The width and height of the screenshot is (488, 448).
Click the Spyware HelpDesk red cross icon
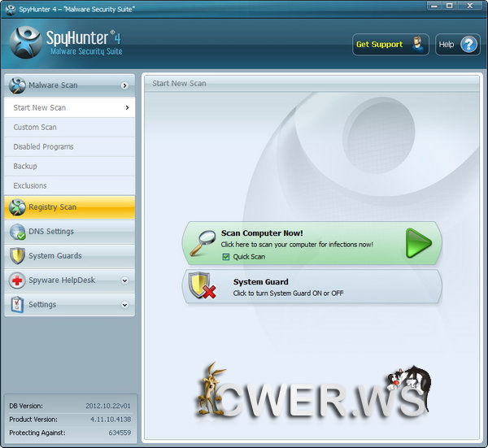pos(17,281)
